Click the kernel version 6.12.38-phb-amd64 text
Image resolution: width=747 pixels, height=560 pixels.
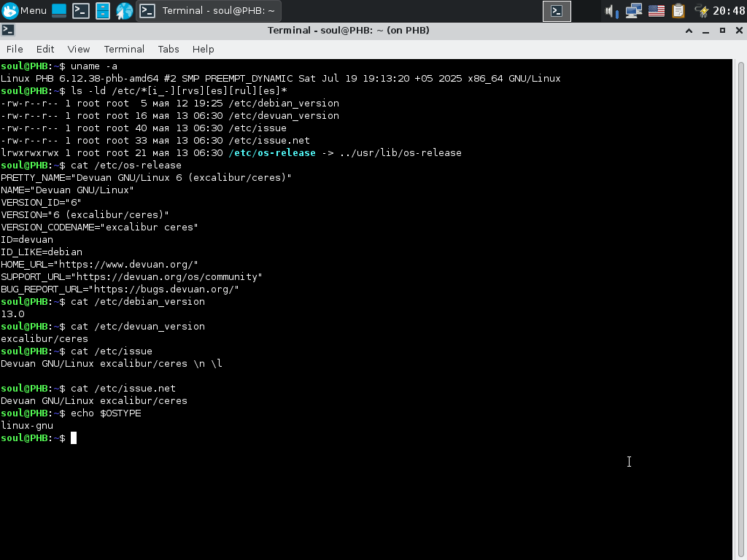click(109, 79)
